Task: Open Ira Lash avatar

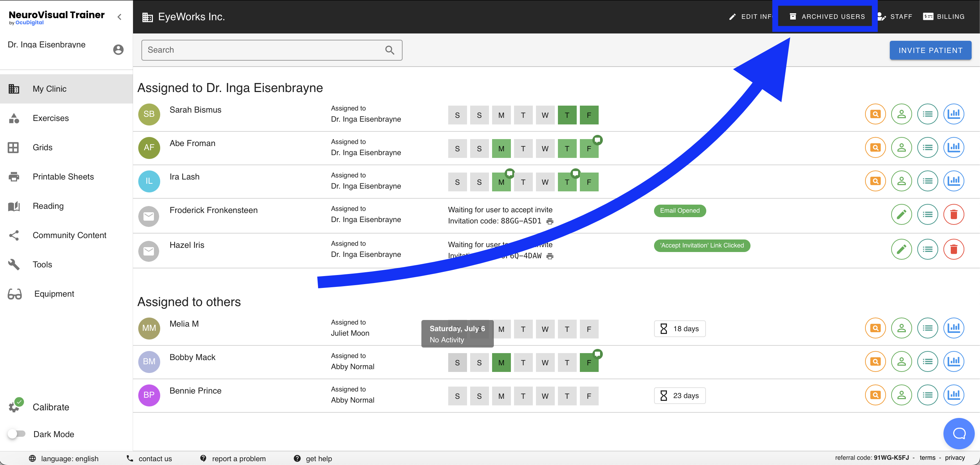Action: (149, 181)
